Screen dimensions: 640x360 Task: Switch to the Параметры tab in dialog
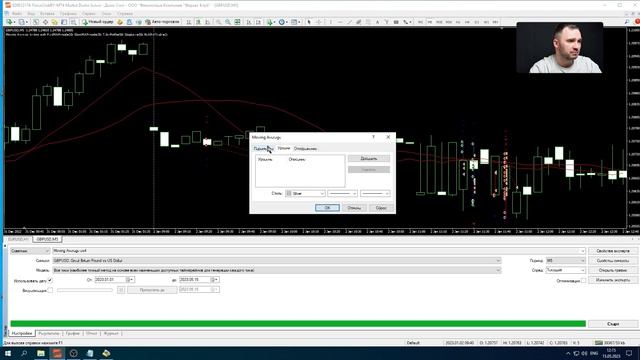pos(263,149)
